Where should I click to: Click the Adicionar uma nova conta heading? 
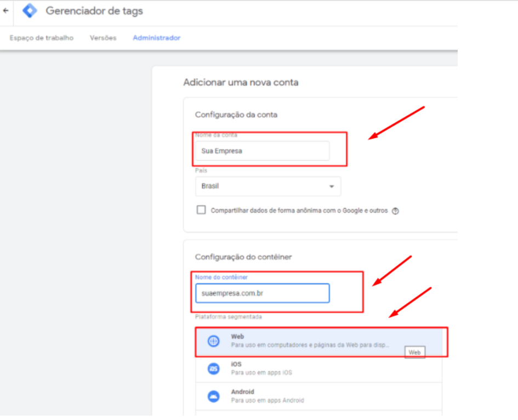241,82
